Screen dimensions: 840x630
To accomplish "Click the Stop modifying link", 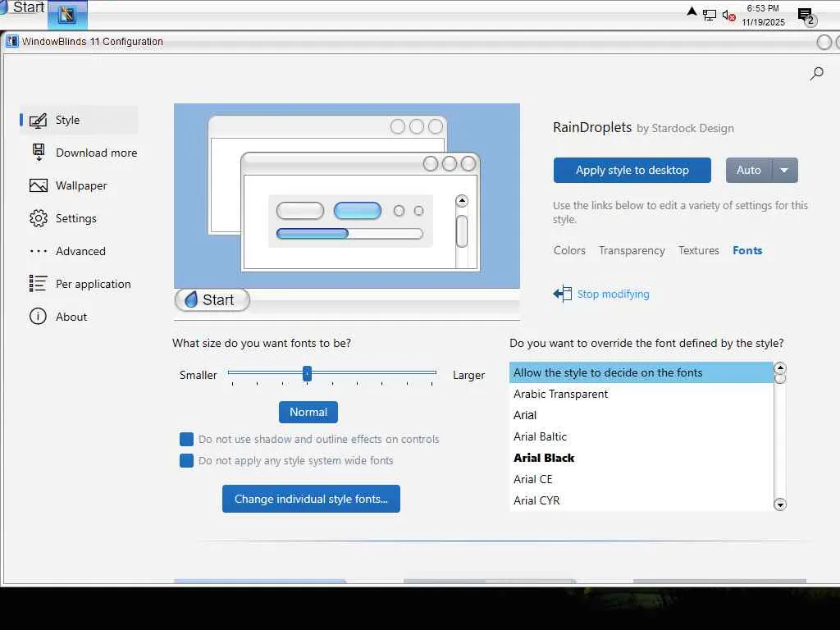I will [x=613, y=294].
